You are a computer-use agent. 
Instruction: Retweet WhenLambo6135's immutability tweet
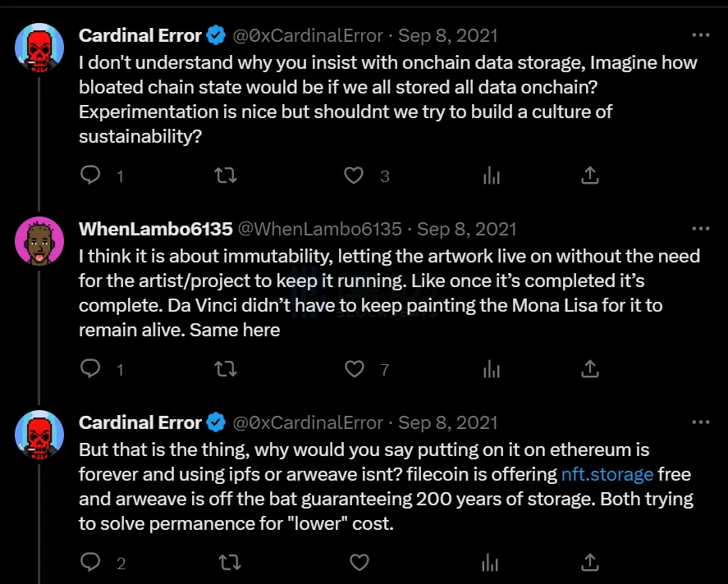226,369
